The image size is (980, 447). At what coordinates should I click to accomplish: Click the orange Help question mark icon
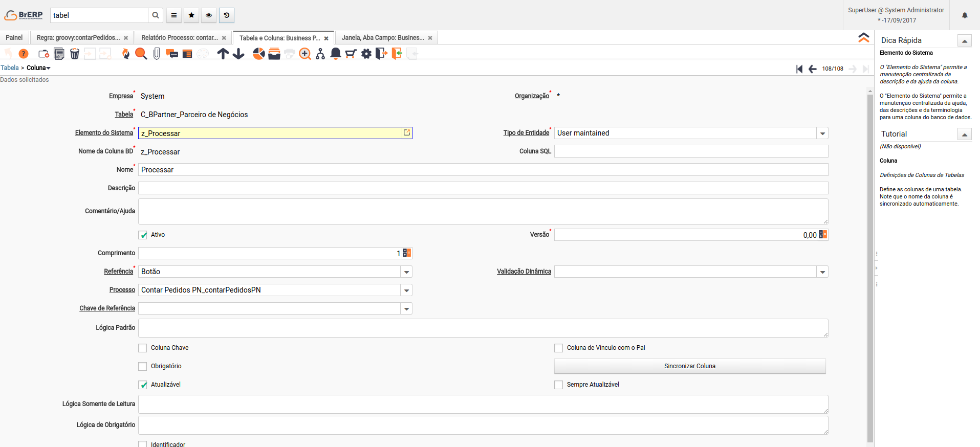(24, 54)
